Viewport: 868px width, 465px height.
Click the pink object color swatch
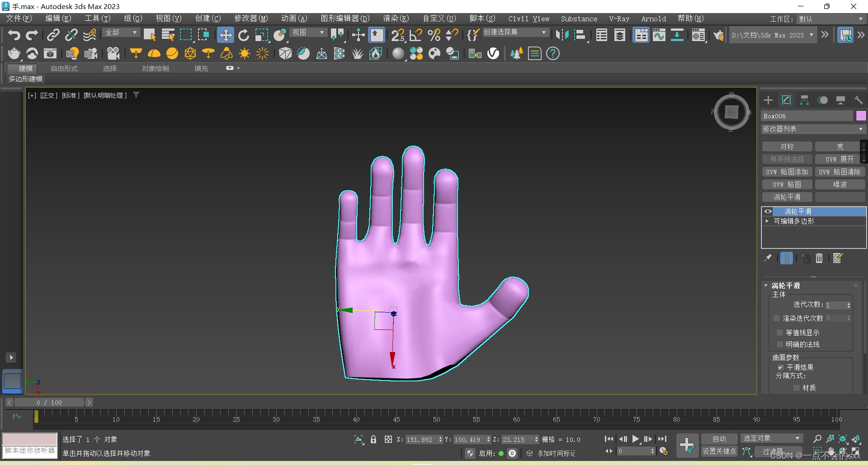point(861,116)
